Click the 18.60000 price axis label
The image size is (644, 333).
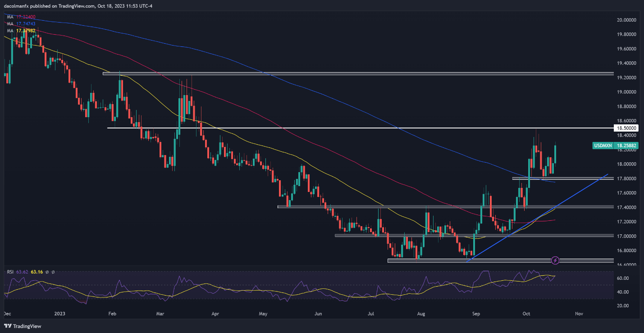click(627, 121)
